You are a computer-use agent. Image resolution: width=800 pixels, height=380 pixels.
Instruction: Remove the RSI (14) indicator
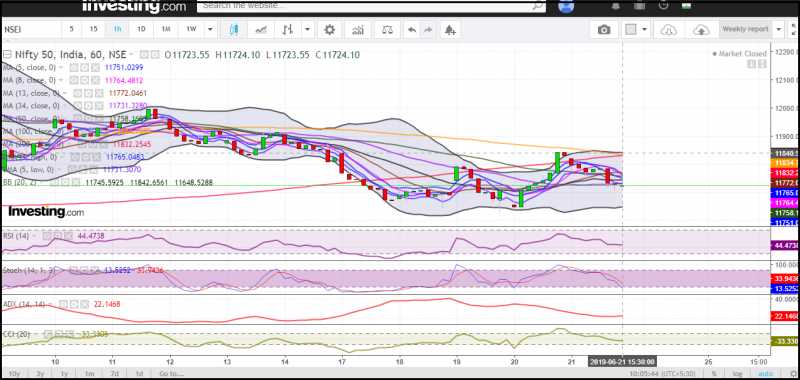pyautogui.click(x=67, y=236)
